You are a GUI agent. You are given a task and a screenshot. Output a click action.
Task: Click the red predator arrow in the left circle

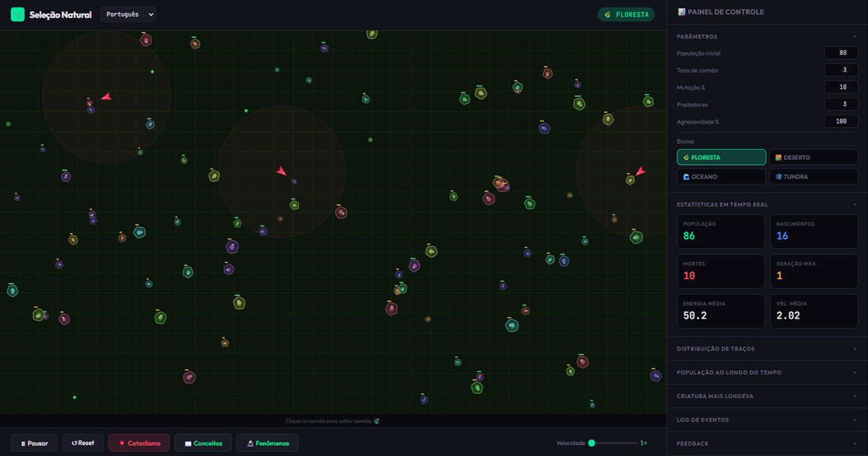106,96
